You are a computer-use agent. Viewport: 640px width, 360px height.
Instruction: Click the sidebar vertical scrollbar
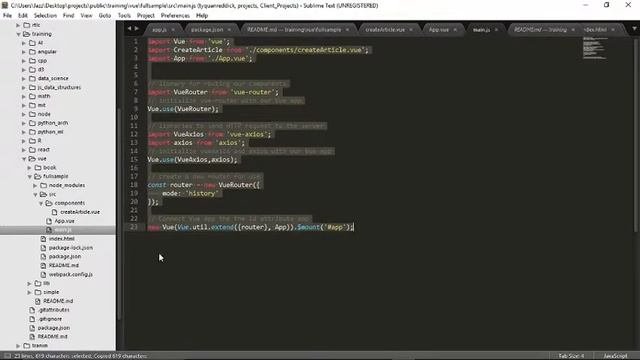pyautogui.click(x=119, y=214)
